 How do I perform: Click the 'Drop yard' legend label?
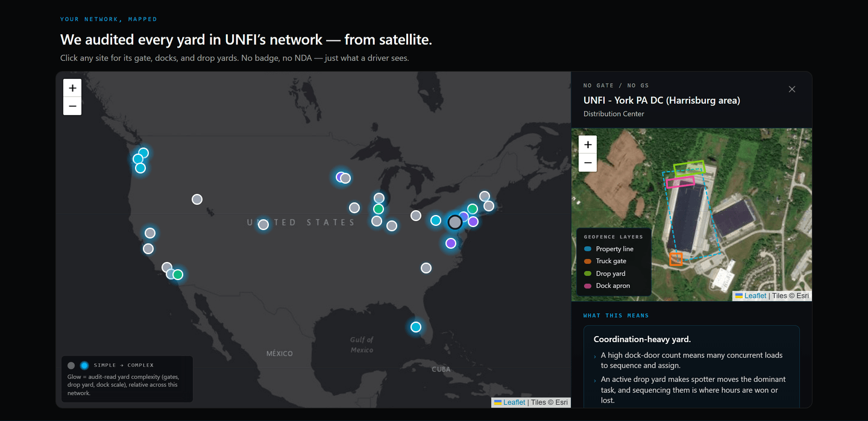[611, 273]
